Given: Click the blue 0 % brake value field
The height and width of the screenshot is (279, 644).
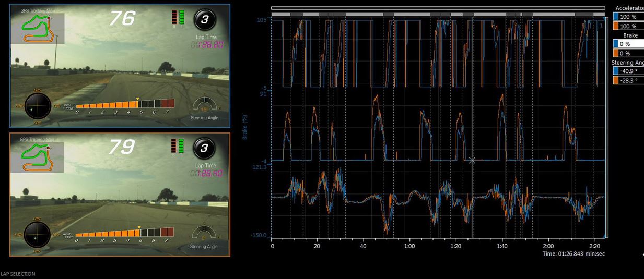Looking at the screenshot, I should pos(631,44).
